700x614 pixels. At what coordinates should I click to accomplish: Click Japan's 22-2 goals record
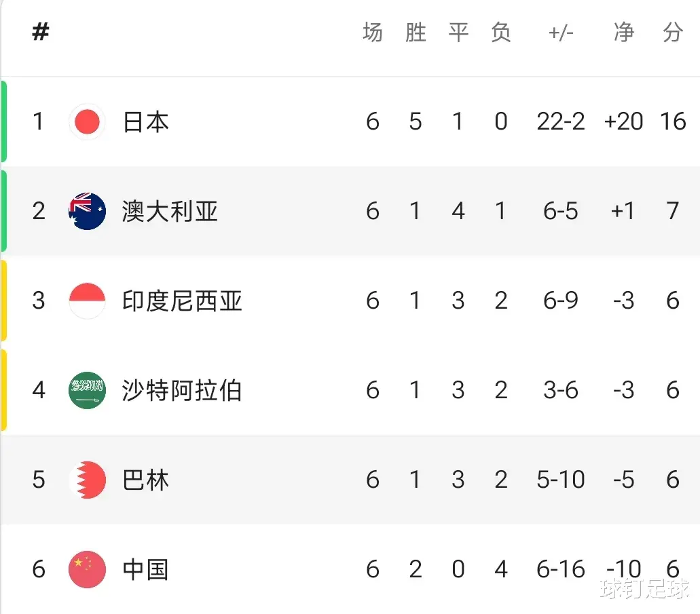pos(561,121)
